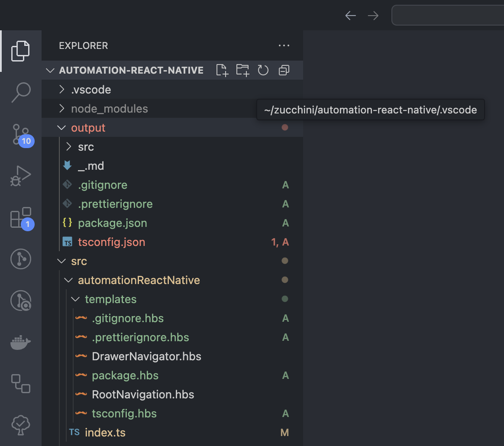
Task: Expand the .vscode folder
Action: pos(91,90)
